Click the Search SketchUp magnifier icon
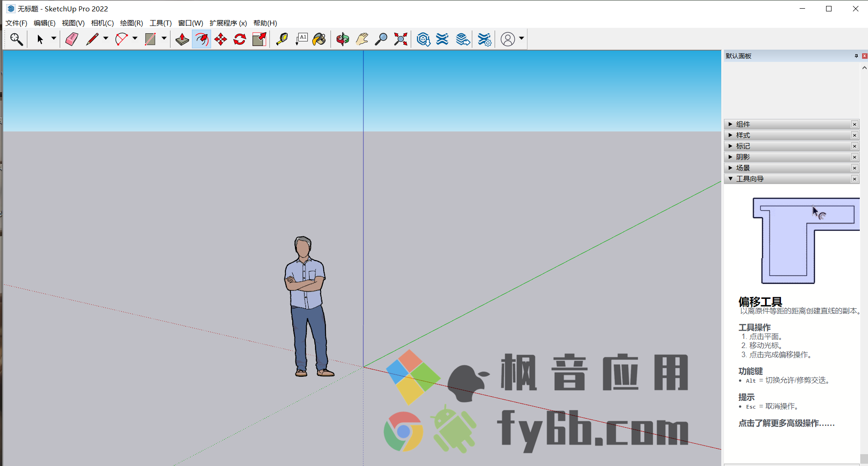 [16, 39]
